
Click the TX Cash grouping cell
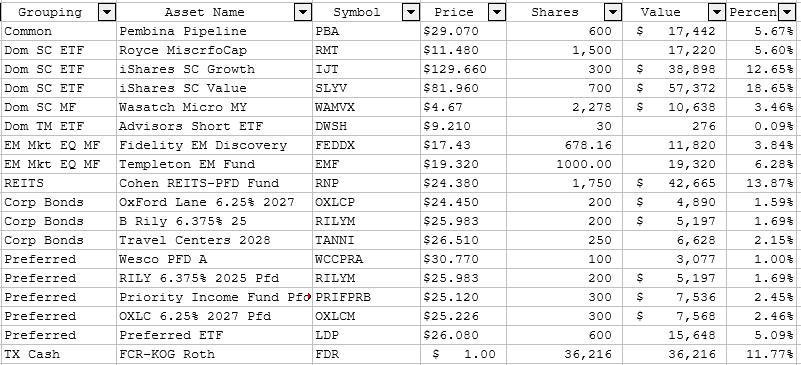tap(59, 354)
